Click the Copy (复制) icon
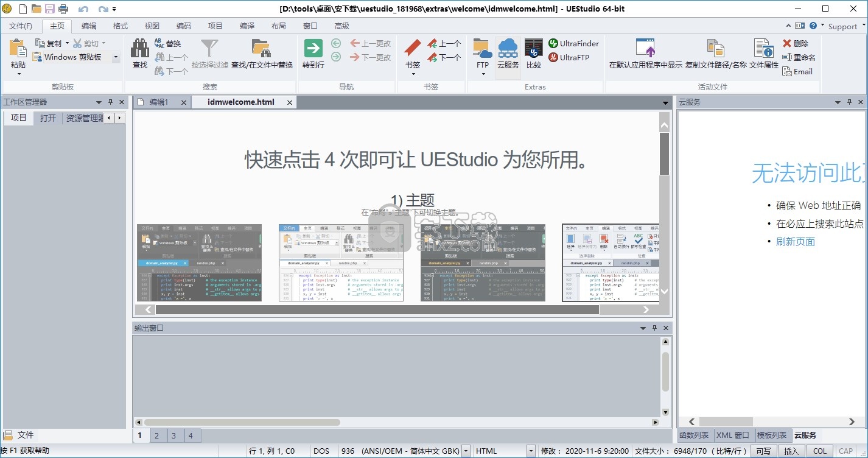The image size is (868, 458). click(x=41, y=43)
